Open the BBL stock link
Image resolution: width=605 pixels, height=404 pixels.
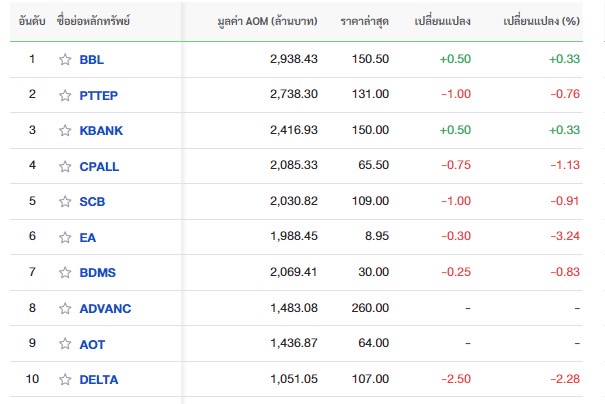click(92, 59)
